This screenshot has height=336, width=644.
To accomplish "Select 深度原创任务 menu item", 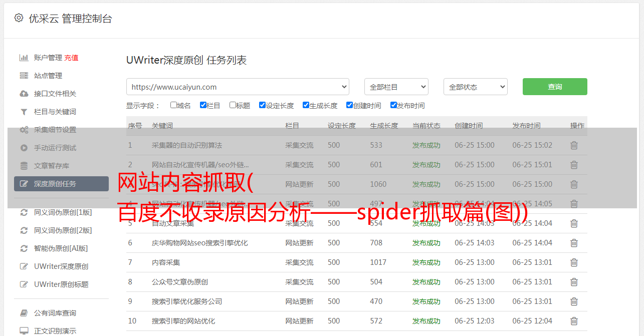I will pos(61,184).
